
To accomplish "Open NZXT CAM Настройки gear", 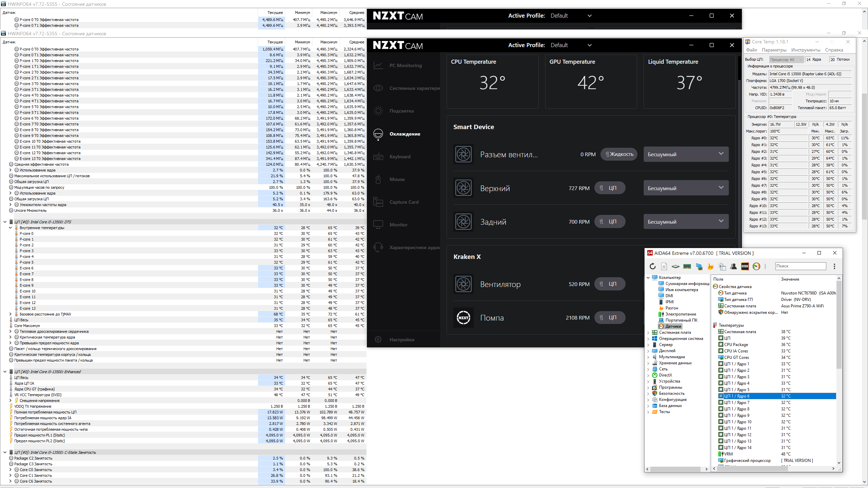I will click(378, 340).
